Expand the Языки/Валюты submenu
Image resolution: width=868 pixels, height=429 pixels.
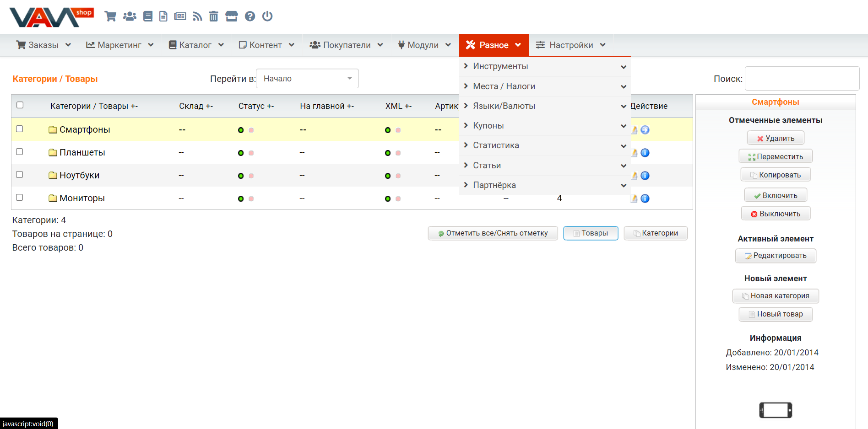click(x=545, y=106)
